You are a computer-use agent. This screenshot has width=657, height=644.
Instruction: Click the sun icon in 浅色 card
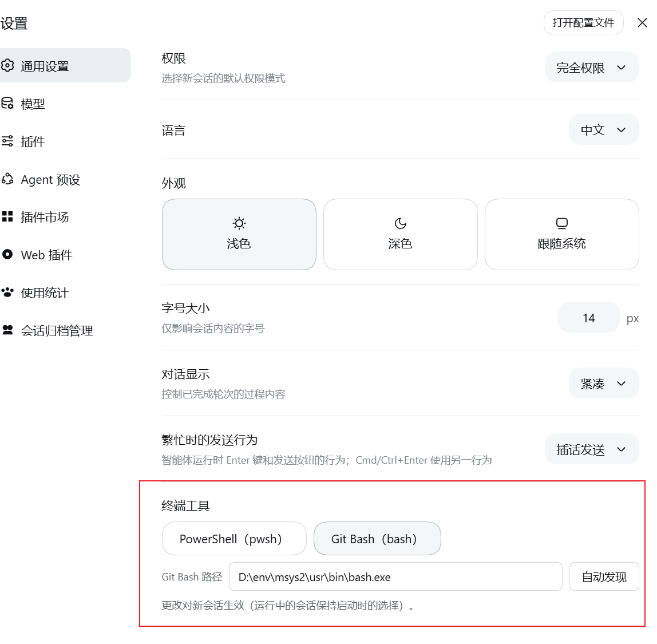pyautogui.click(x=239, y=223)
